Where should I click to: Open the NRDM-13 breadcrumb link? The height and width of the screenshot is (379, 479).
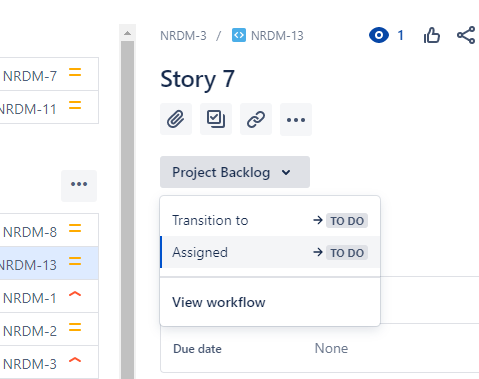click(277, 36)
